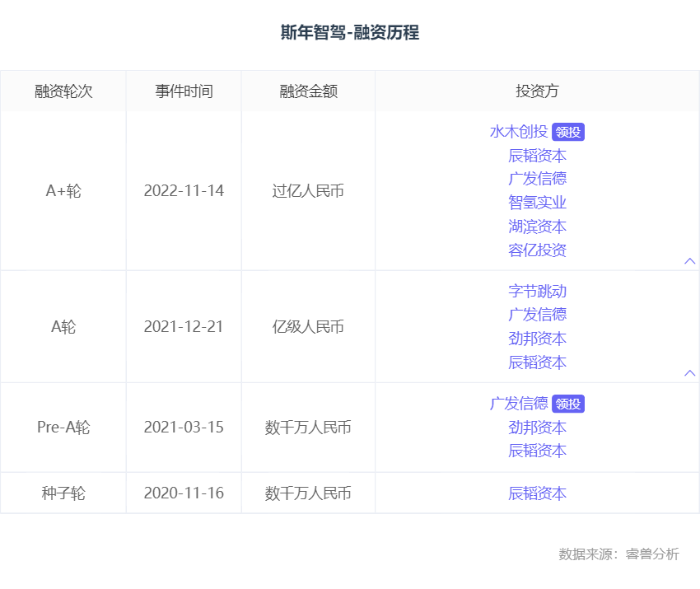This screenshot has height=589, width=700.
Task: Open 辰韬资本 link in A+轮 row
Action: click(x=537, y=156)
